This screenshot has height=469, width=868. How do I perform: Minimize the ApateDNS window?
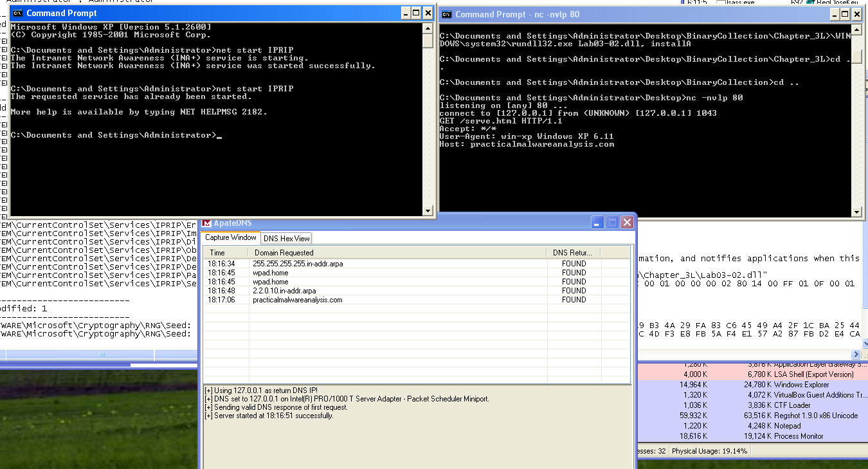[x=598, y=223]
